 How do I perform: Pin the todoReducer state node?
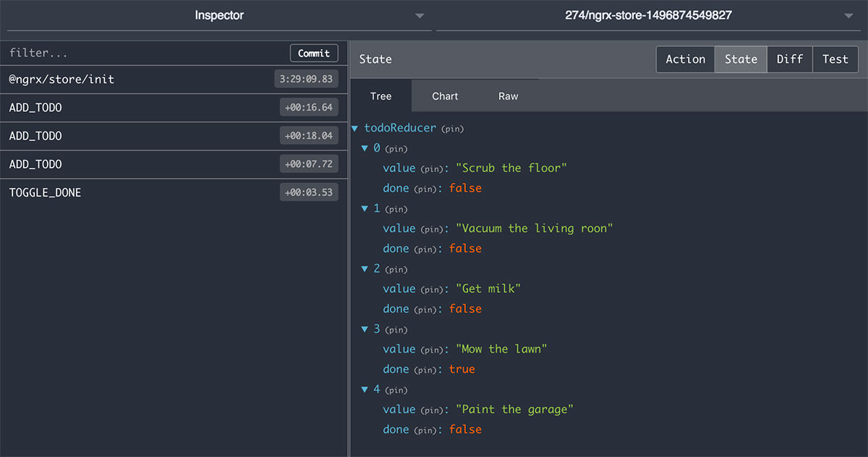pyautogui.click(x=451, y=128)
